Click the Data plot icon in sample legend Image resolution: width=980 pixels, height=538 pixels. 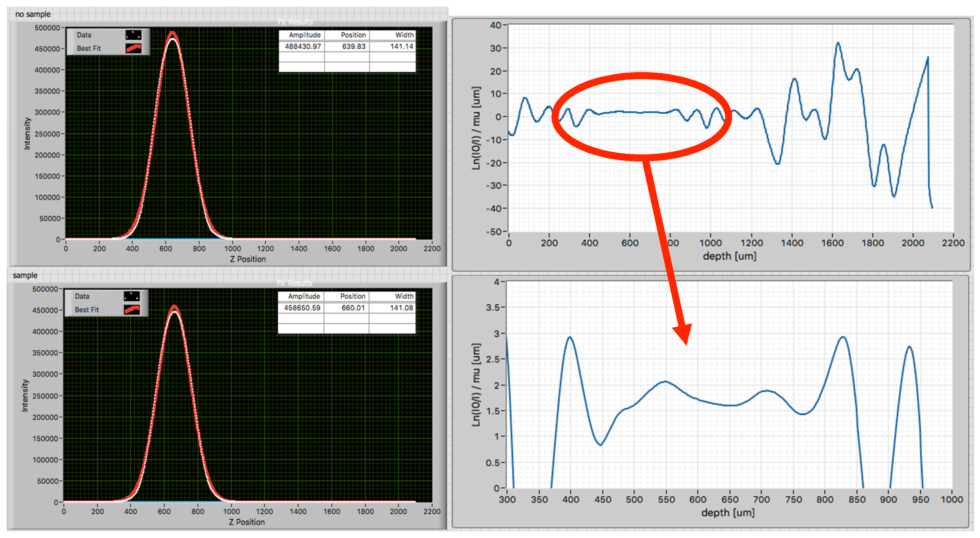(x=132, y=296)
